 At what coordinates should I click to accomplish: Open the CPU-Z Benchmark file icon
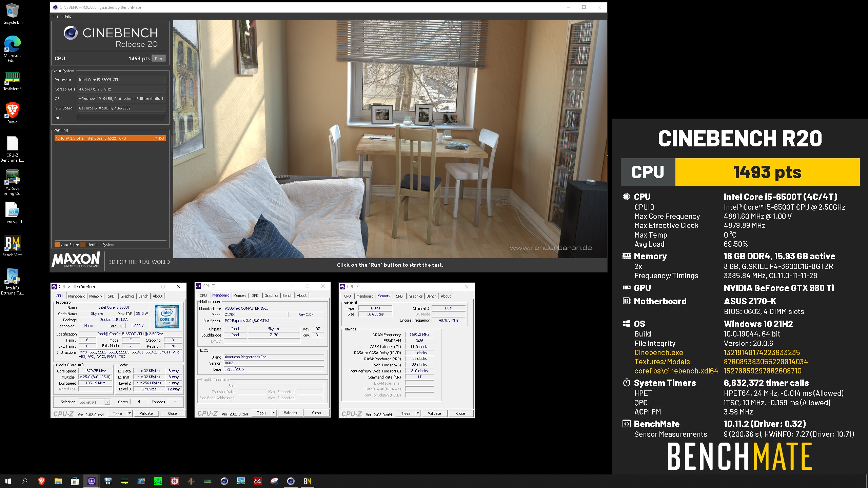(12, 149)
